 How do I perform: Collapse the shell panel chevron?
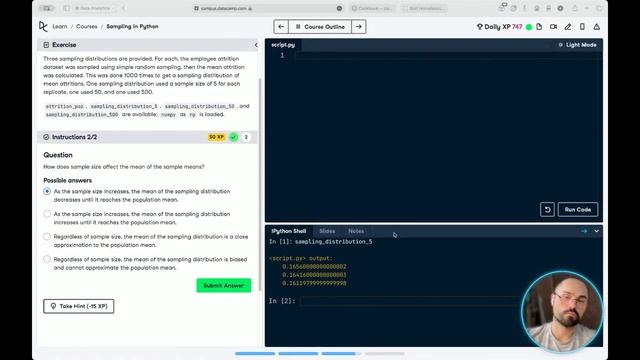(x=596, y=231)
